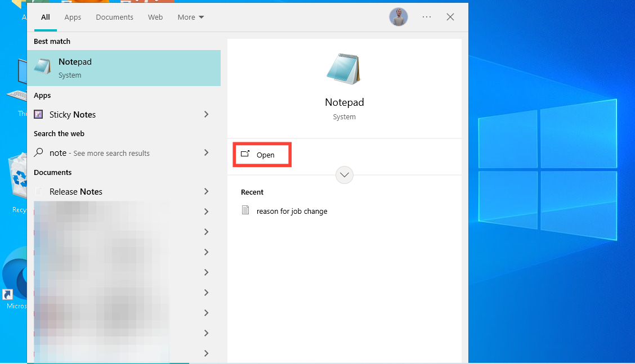Open 'note - See more search results'
The image size is (635, 364).
[x=124, y=153]
